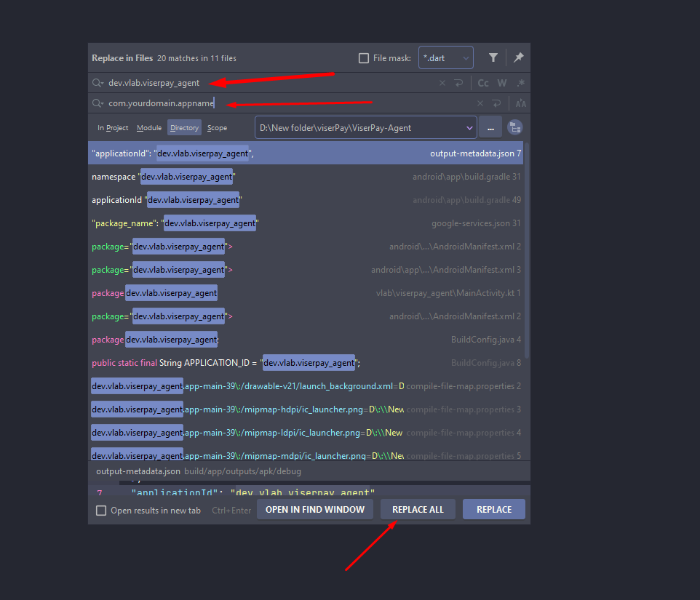Click the Replace All button
The height and width of the screenshot is (600, 700).
point(418,510)
